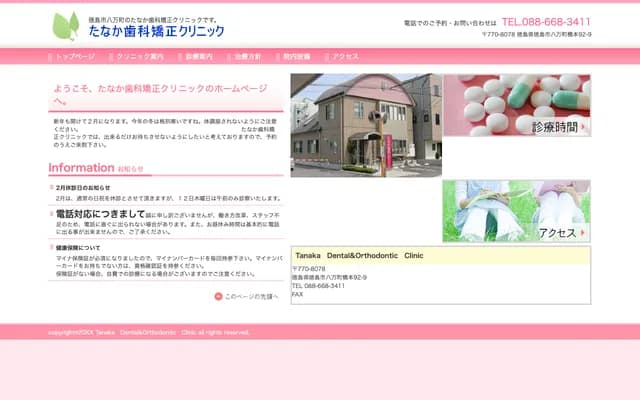Click the header address 〒770-8078 line
This screenshot has width=640, height=400.
click(x=536, y=35)
